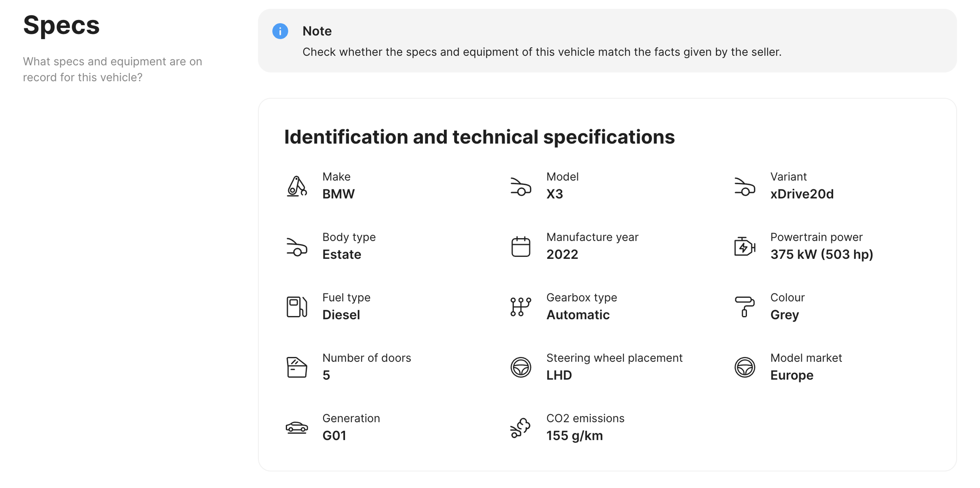Click the 375 kW (503 hp) power value
The width and height of the screenshot is (980, 488).
click(x=821, y=254)
